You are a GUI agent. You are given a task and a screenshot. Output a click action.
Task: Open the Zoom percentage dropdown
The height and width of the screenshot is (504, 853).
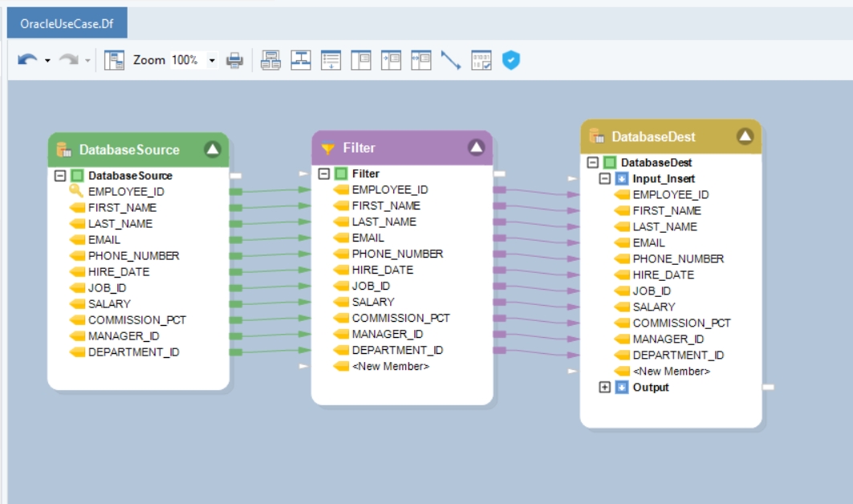pos(212,60)
